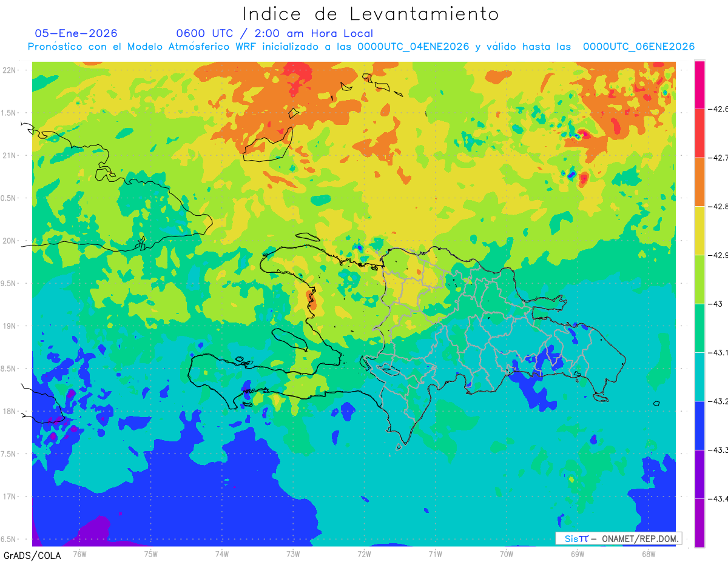Pick the pink top segment of the color bar
The image size is (728, 562).
pyautogui.click(x=699, y=85)
